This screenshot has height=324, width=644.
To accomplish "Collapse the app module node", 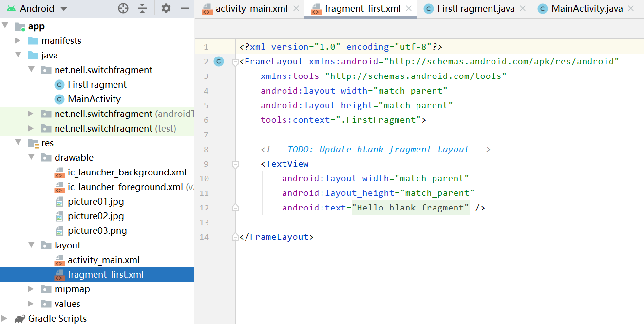I will coord(5,26).
